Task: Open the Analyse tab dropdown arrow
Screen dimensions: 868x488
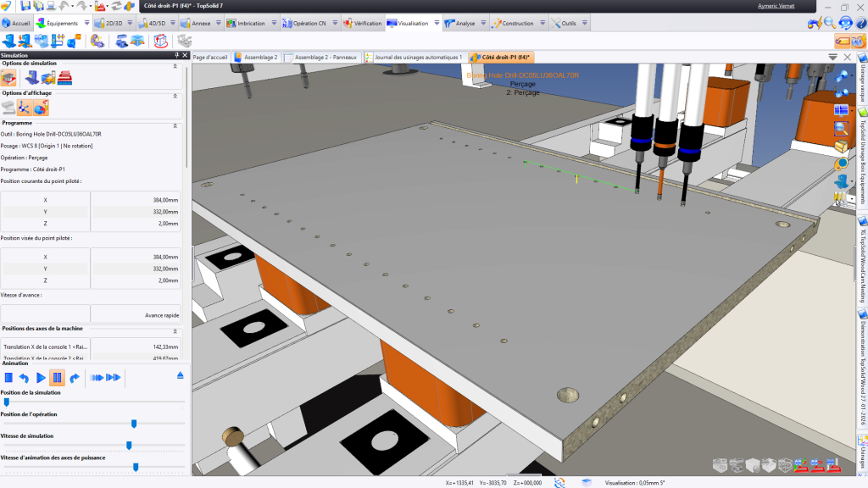Action: pos(483,23)
